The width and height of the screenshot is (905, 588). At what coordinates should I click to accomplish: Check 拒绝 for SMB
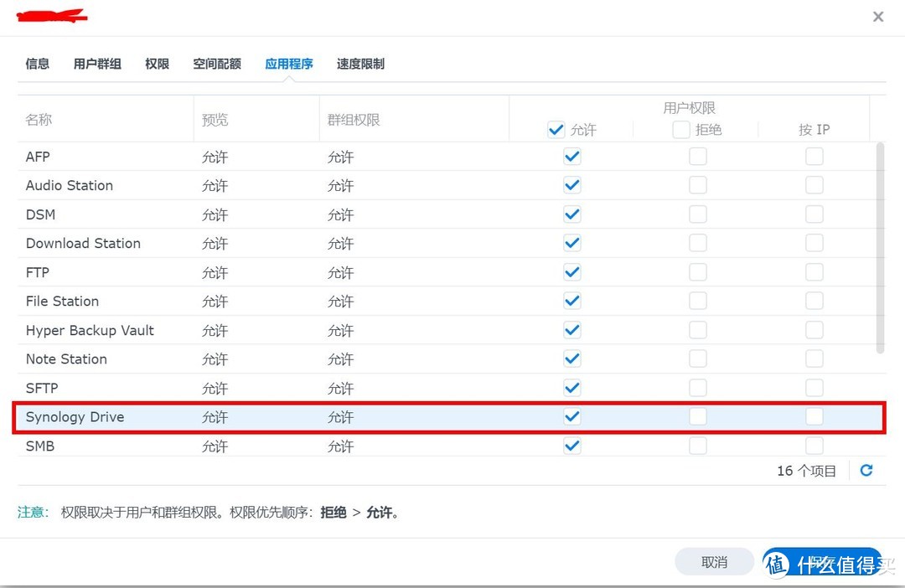[698, 446]
